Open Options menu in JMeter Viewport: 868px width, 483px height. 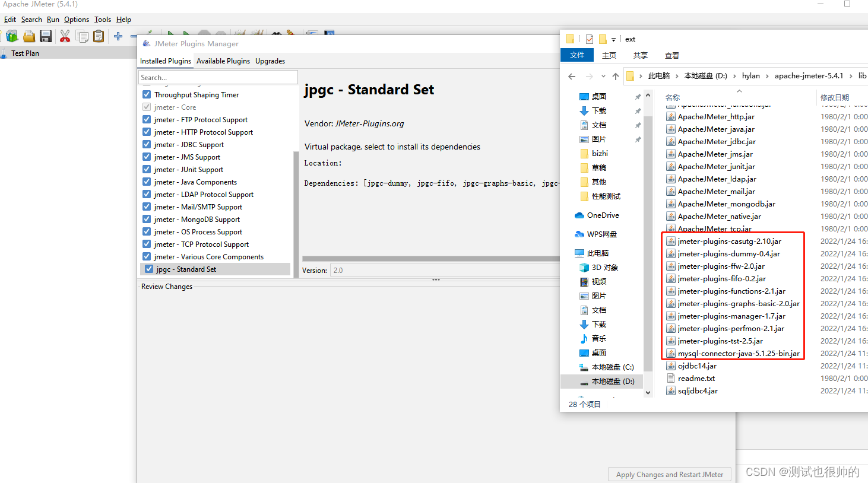[77, 20]
